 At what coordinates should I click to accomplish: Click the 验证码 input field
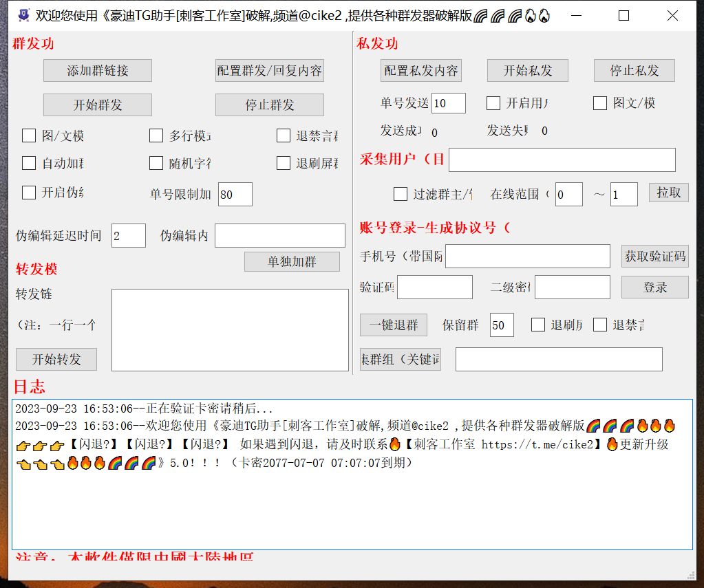point(435,287)
